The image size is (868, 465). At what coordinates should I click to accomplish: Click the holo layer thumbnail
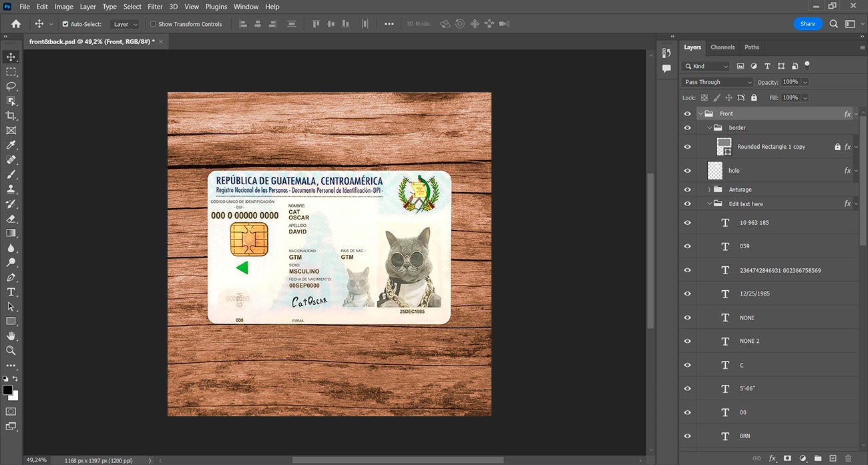coord(715,171)
